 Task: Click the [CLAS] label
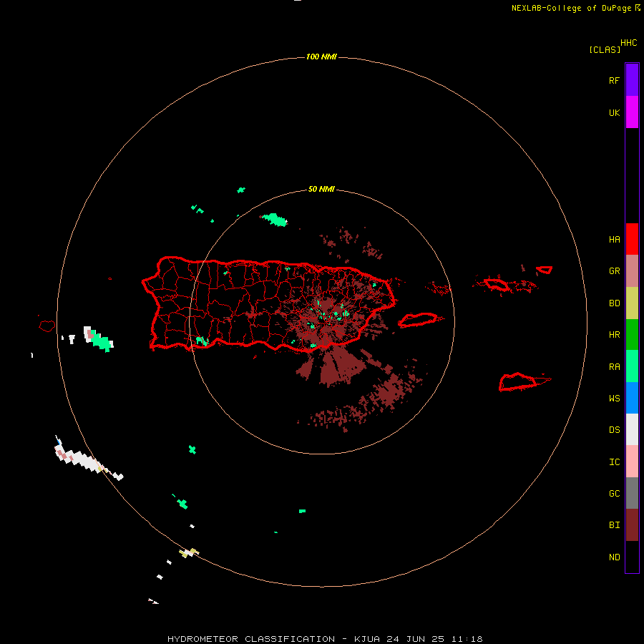(x=605, y=49)
